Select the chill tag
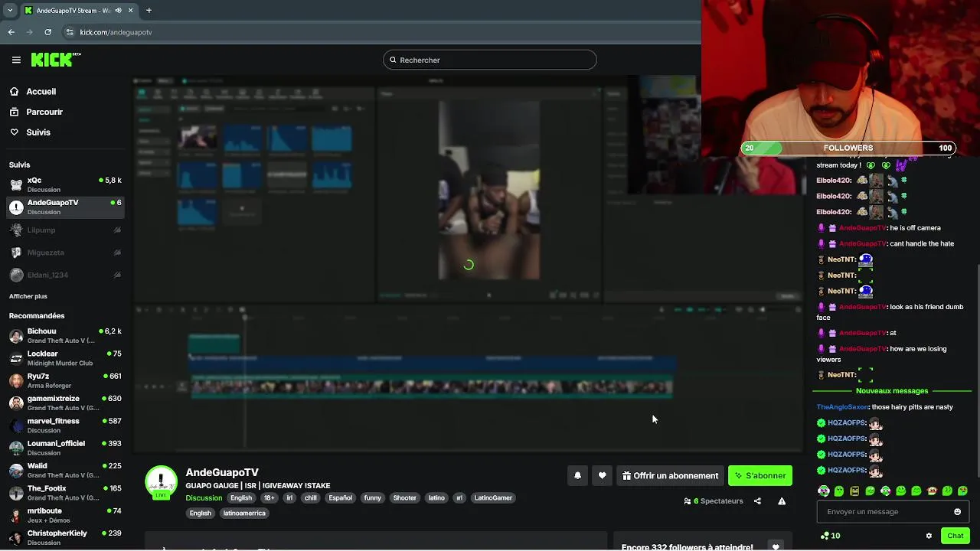 point(310,498)
